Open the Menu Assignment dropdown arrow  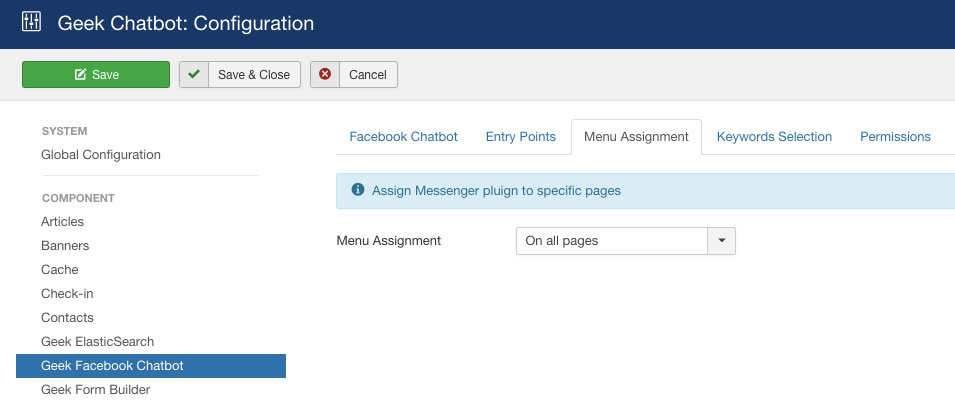click(722, 241)
